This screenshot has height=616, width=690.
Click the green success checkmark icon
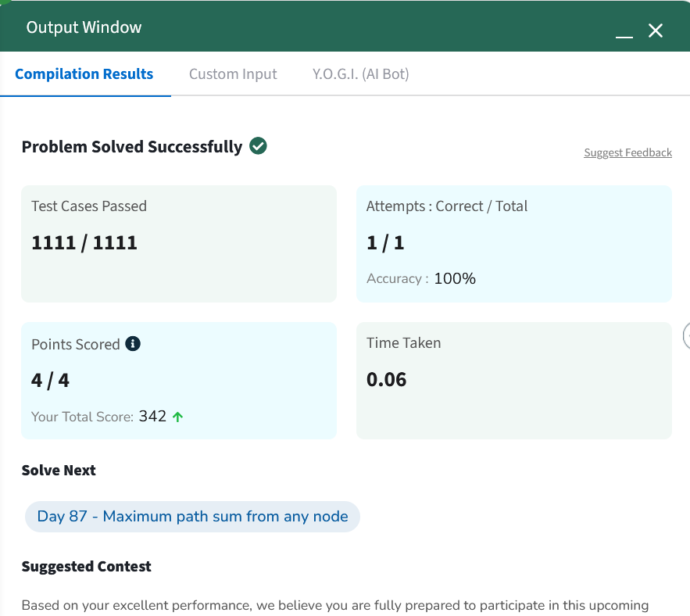tap(258, 145)
